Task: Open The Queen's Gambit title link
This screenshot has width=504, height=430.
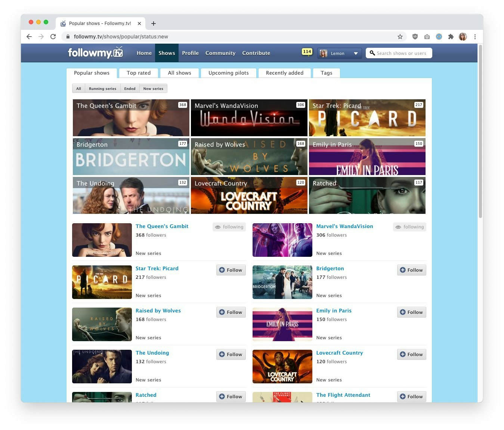Action: [162, 226]
